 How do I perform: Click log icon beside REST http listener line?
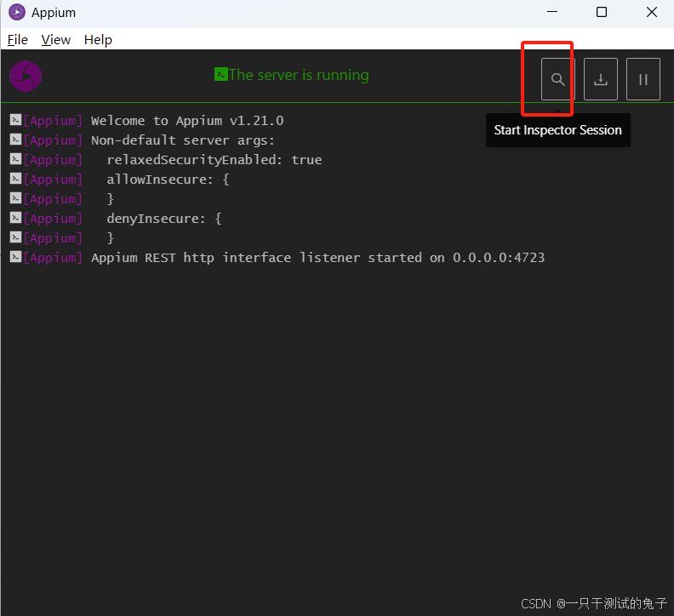pyautogui.click(x=15, y=257)
